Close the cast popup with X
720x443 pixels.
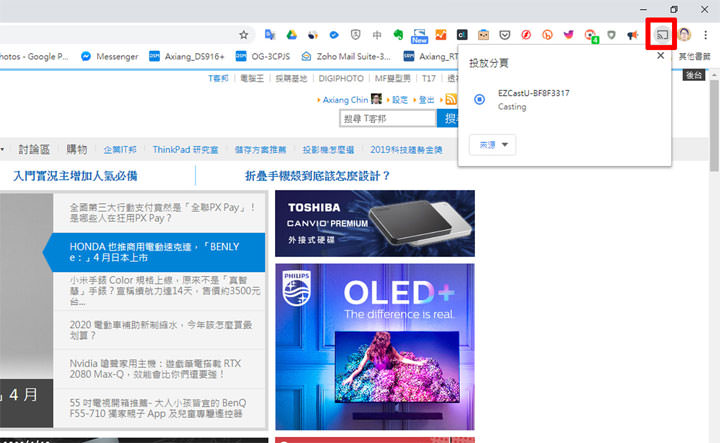click(x=660, y=56)
